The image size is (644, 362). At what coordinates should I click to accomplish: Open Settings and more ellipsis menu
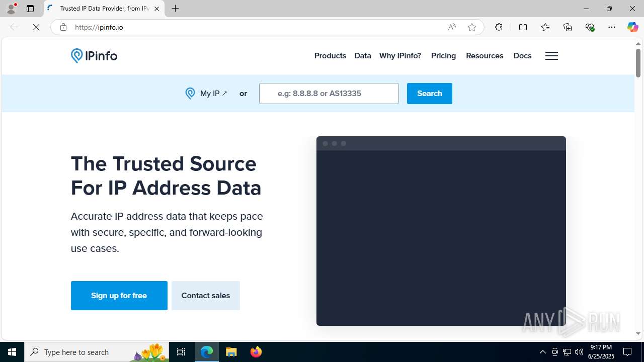pos(612,27)
